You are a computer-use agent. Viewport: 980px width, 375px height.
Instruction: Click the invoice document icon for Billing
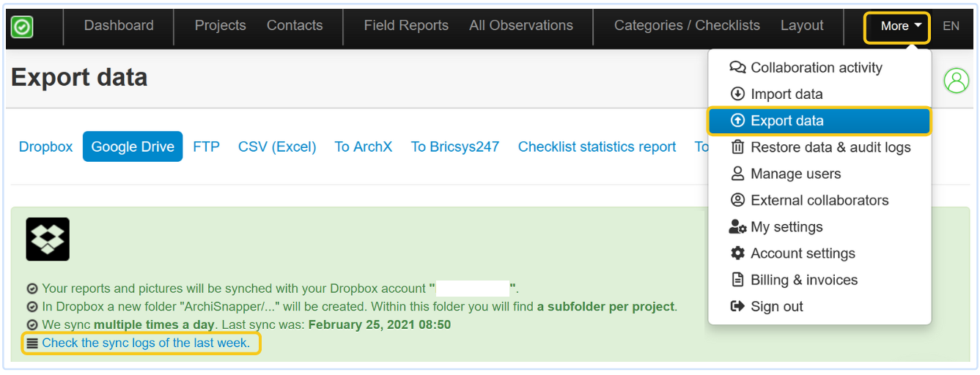point(737,280)
